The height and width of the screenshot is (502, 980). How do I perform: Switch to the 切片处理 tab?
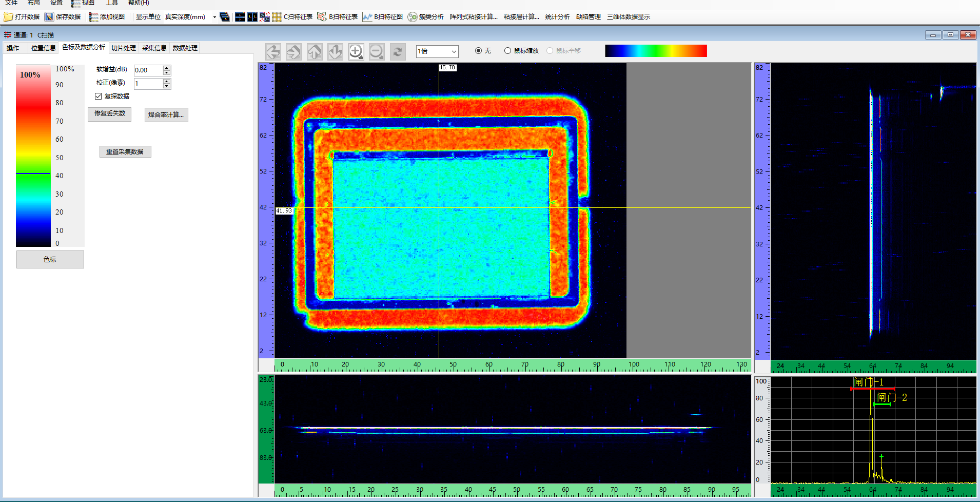tap(124, 48)
